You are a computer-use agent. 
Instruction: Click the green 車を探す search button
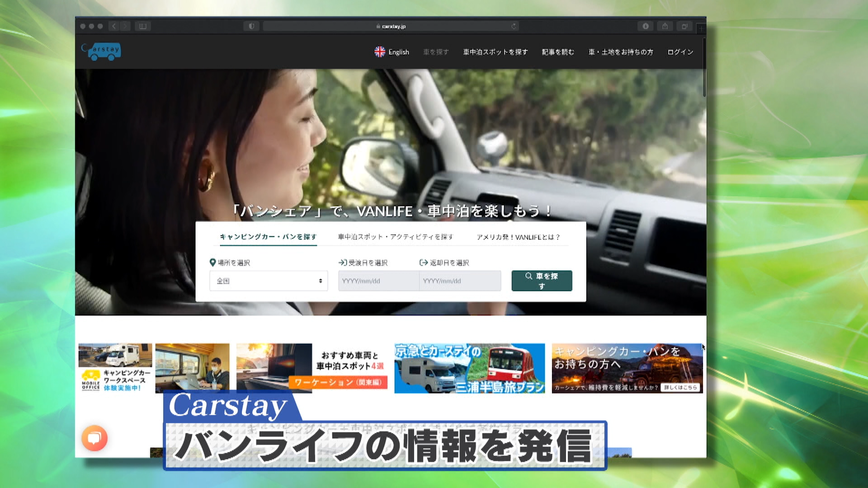pos(542,281)
